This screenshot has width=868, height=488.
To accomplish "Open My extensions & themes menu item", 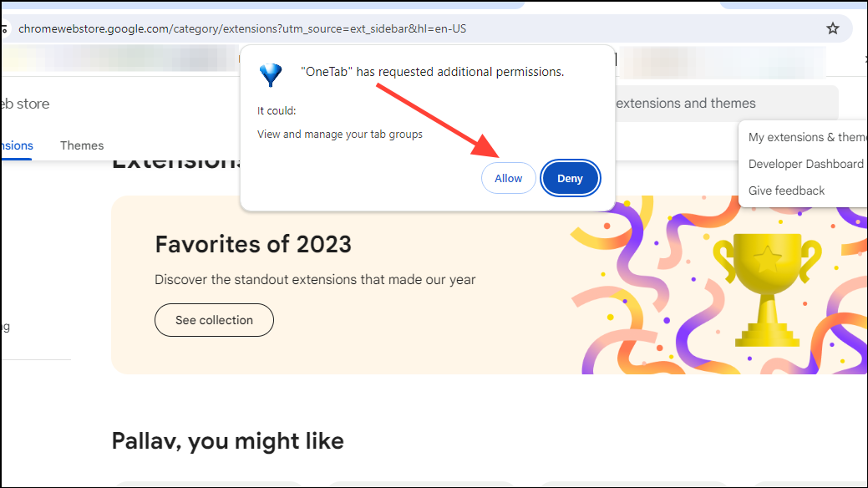I will click(808, 137).
